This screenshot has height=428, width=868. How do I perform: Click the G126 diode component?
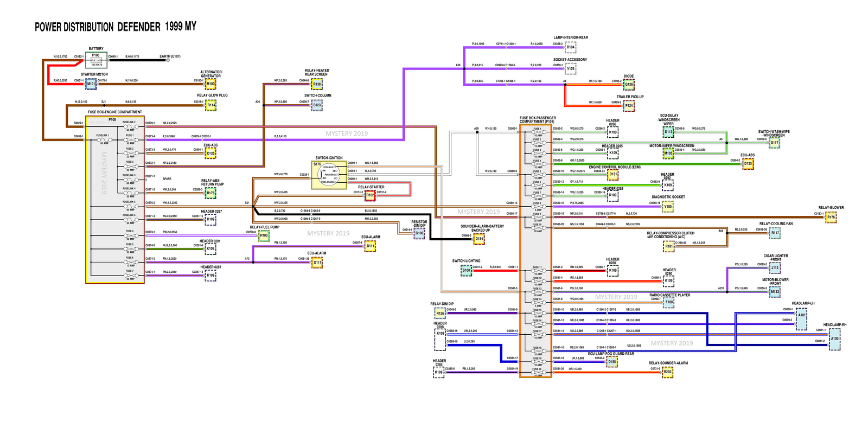[629, 85]
